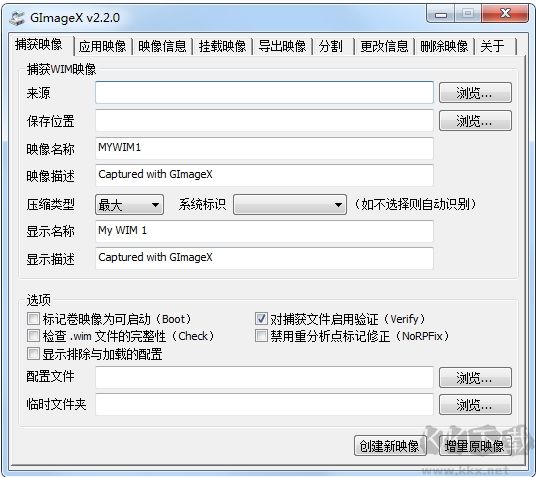The image size is (536, 477).
Task: Click the 保存位置 input field
Action: [x=264, y=121]
